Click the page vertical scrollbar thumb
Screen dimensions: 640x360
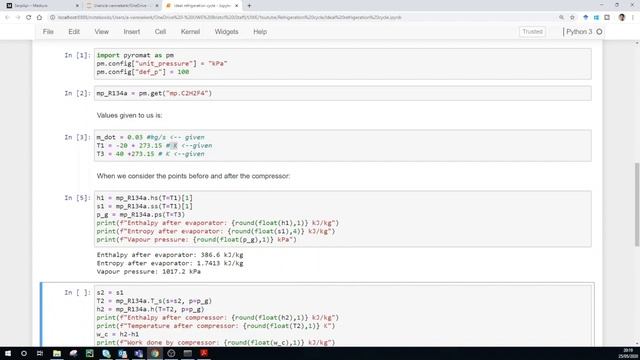[x=637, y=204]
